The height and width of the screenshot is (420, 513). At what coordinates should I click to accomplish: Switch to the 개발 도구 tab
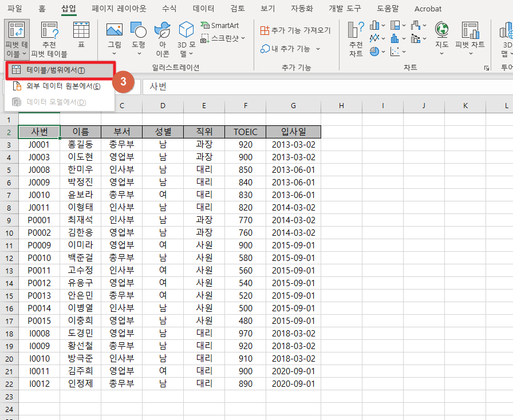(x=345, y=9)
